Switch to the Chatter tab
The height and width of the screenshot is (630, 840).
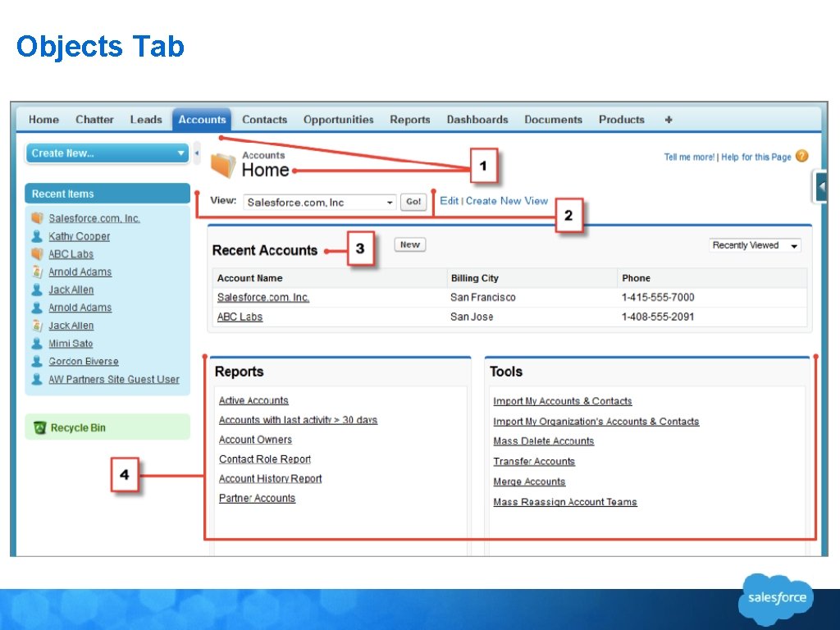tap(94, 120)
